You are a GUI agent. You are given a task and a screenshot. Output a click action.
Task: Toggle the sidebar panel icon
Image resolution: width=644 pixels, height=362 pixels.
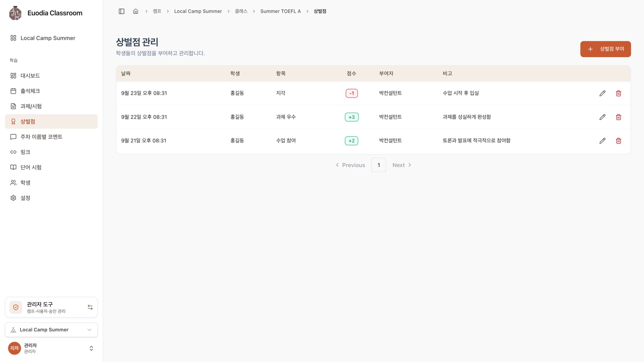tap(122, 11)
